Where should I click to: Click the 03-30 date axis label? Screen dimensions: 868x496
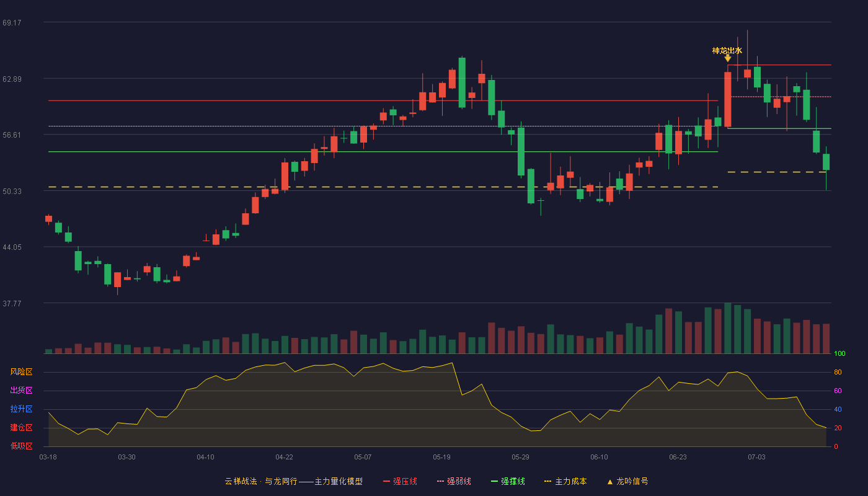pyautogui.click(x=126, y=457)
